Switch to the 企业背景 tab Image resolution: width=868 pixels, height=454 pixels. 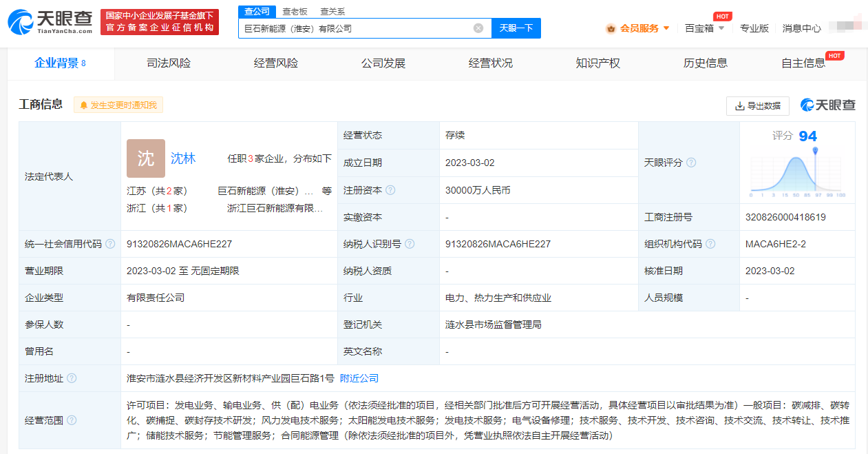click(x=61, y=63)
